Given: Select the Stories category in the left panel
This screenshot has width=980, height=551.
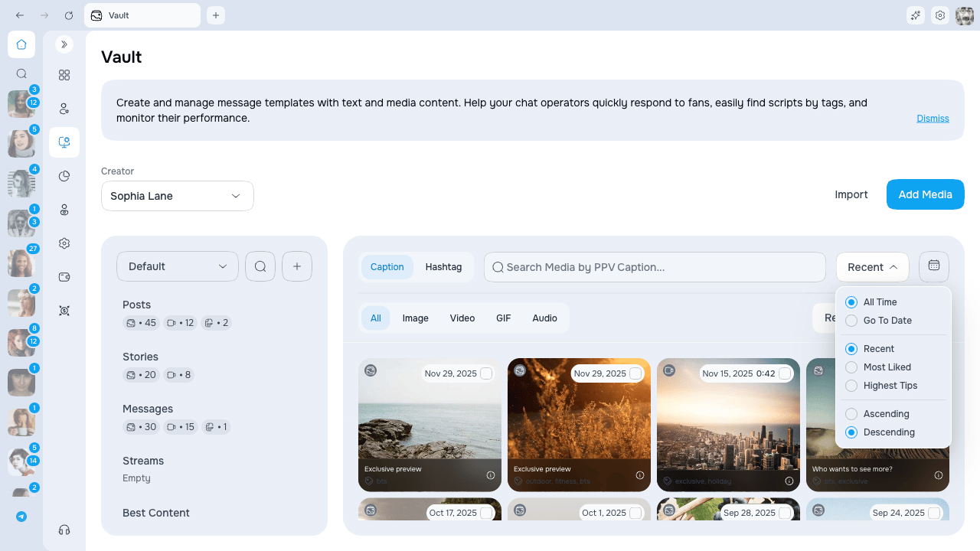Looking at the screenshot, I should [x=141, y=357].
